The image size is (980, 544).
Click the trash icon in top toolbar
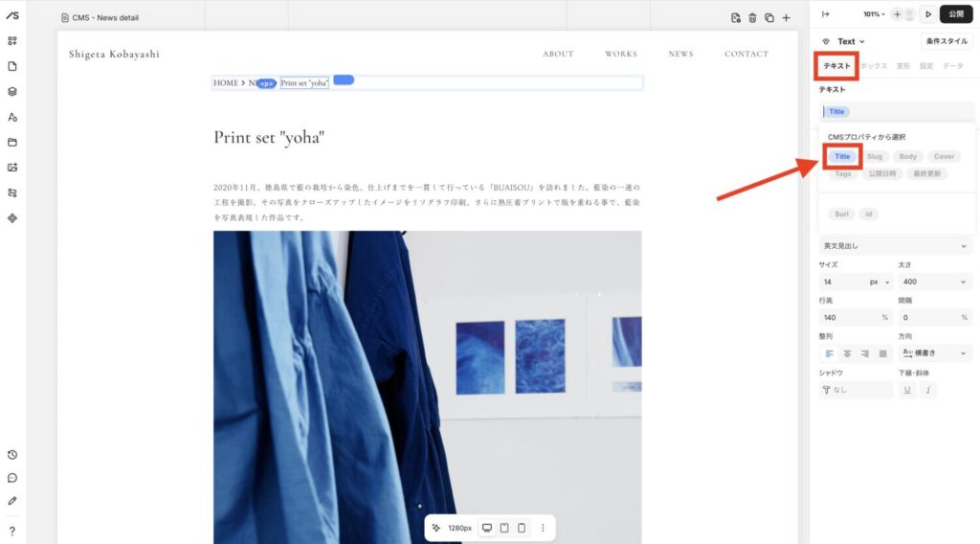coord(752,17)
